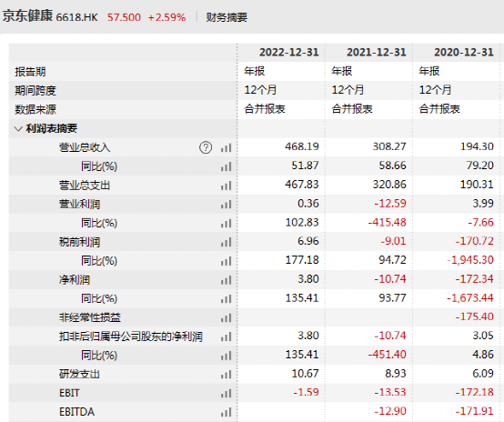This screenshot has height=422, width=504.
Task: Click help question mark beside 营业总收入
Action: [x=206, y=147]
